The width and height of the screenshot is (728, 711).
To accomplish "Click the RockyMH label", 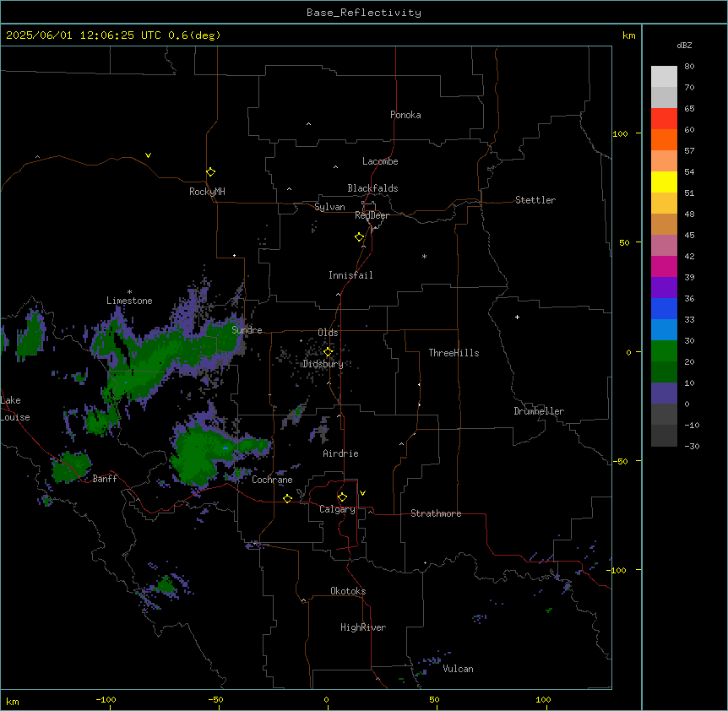I will point(207,192).
